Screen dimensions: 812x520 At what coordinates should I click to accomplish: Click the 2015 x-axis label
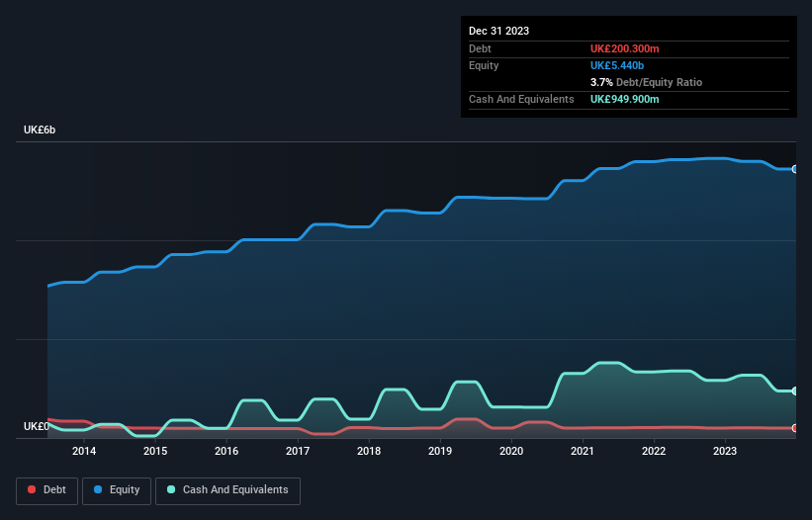155,451
